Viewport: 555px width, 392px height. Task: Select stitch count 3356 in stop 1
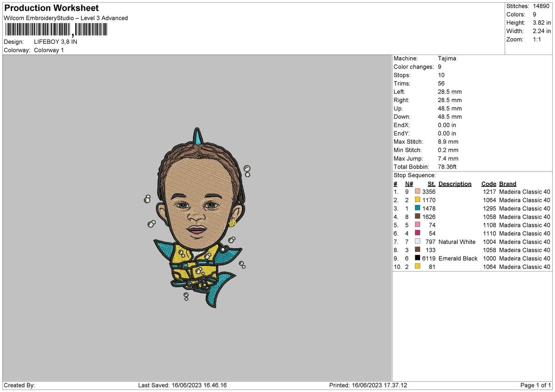click(429, 192)
